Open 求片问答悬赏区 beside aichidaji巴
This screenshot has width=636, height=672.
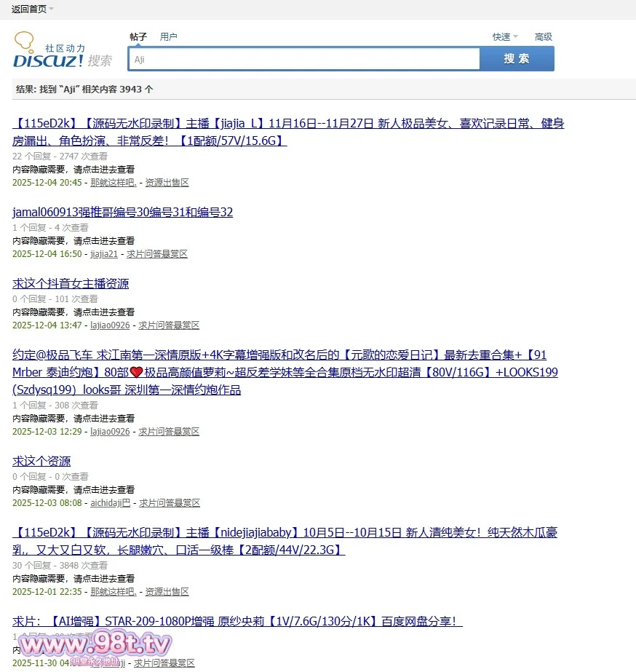coord(170,503)
